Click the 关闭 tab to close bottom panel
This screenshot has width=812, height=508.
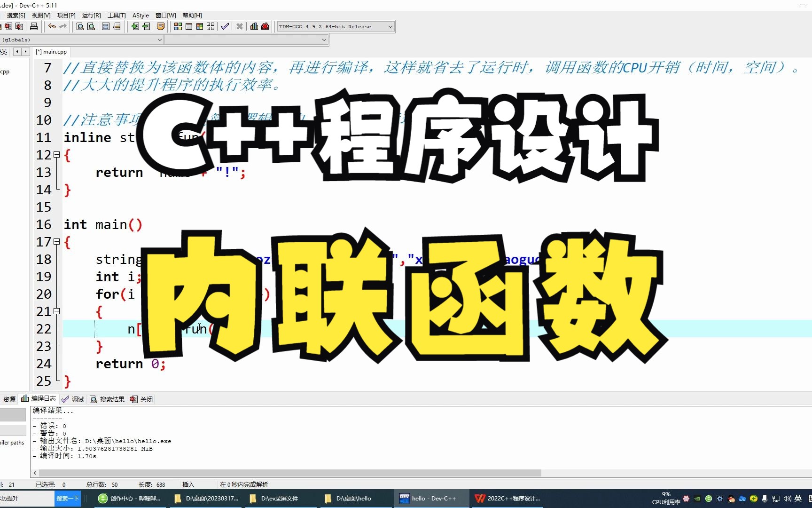141,399
